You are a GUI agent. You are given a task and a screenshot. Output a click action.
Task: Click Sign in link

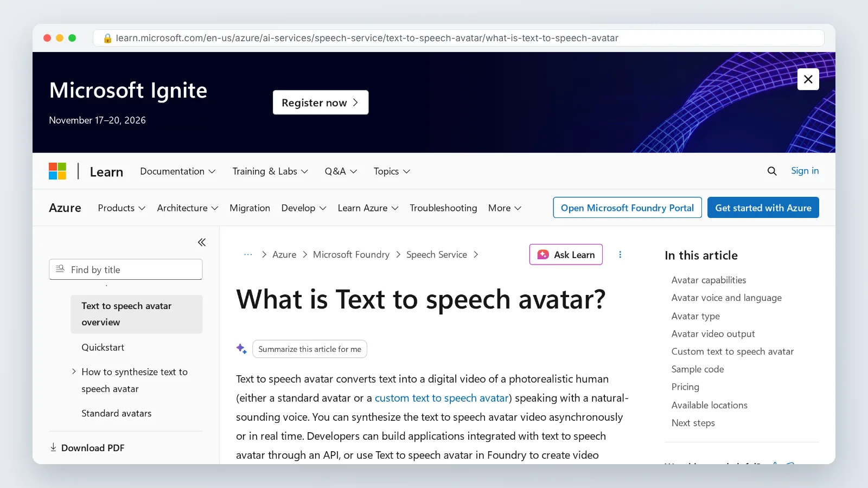805,171
